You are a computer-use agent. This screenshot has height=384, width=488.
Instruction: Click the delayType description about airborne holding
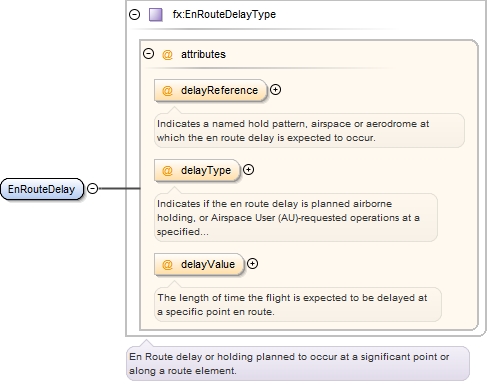click(x=296, y=217)
